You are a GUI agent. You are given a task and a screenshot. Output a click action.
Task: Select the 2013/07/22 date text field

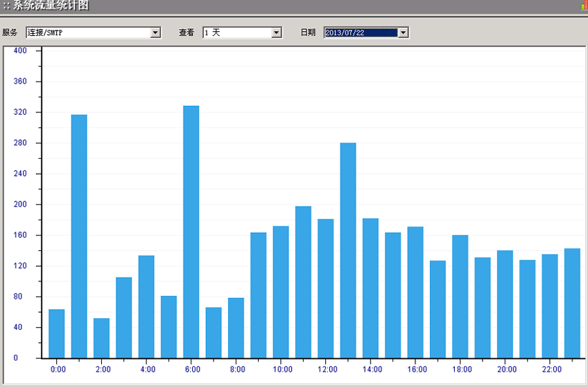(x=360, y=33)
